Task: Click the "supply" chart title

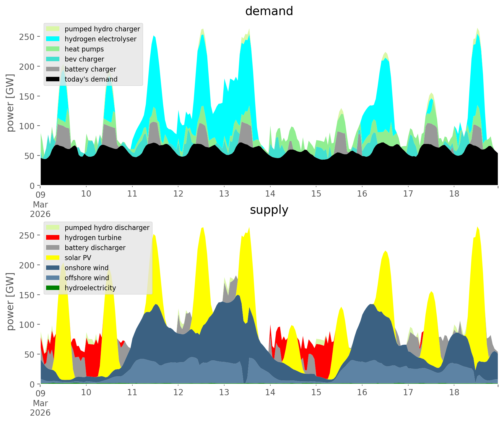Action: (x=269, y=210)
